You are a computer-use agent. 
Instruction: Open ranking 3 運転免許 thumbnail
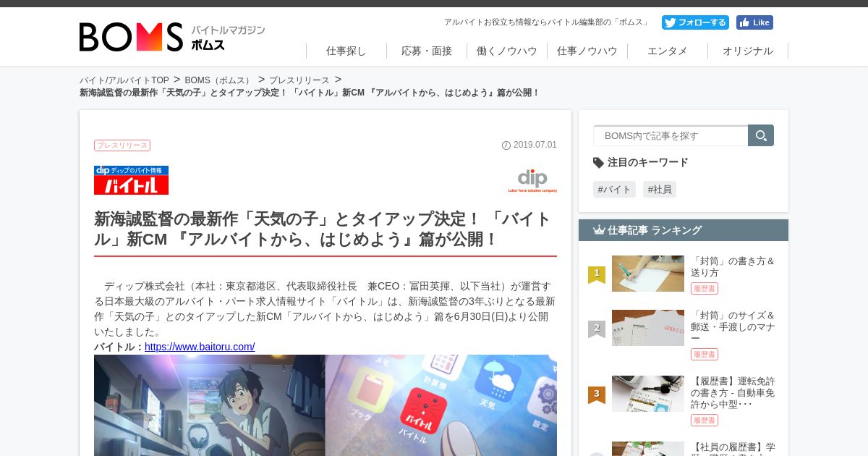(648, 394)
